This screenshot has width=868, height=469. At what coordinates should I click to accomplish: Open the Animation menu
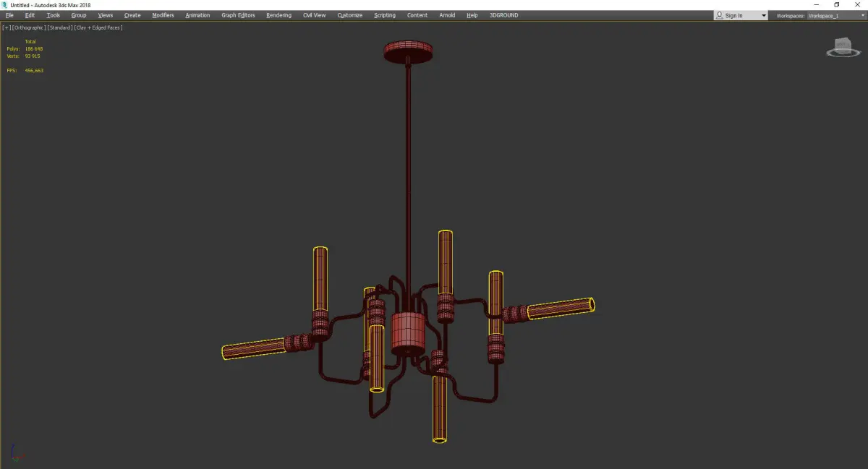pos(197,15)
